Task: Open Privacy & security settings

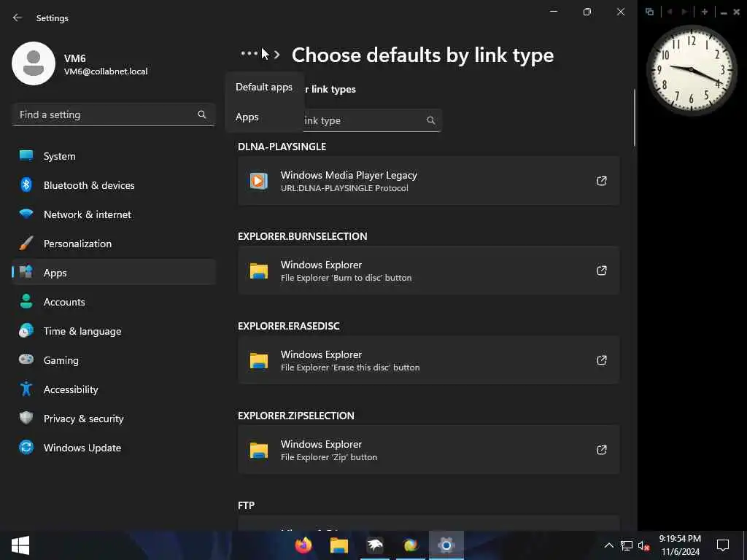Action: tap(114, 419)
